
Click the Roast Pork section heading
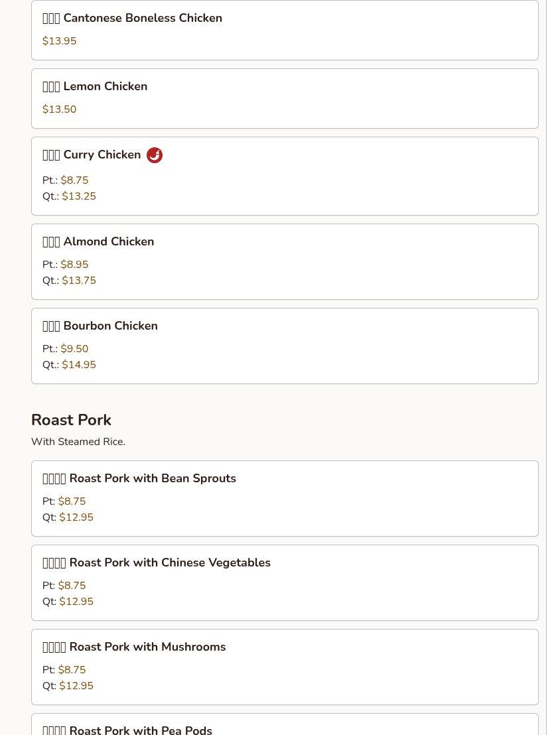[x=71, y=421]
